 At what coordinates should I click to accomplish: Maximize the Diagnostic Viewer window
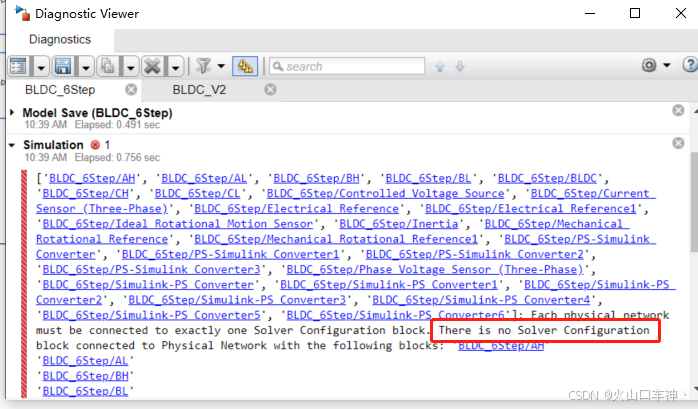[x=635, y=13]
